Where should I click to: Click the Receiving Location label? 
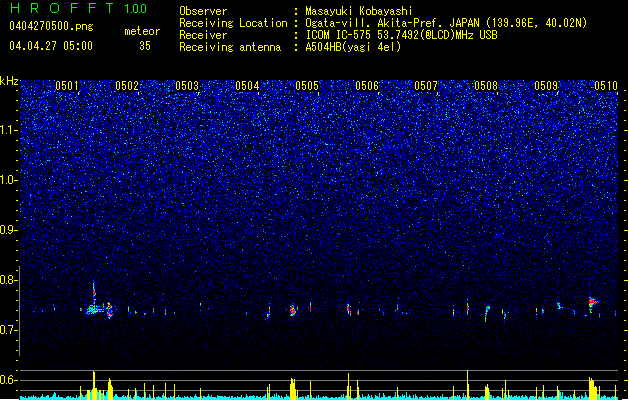233,23
